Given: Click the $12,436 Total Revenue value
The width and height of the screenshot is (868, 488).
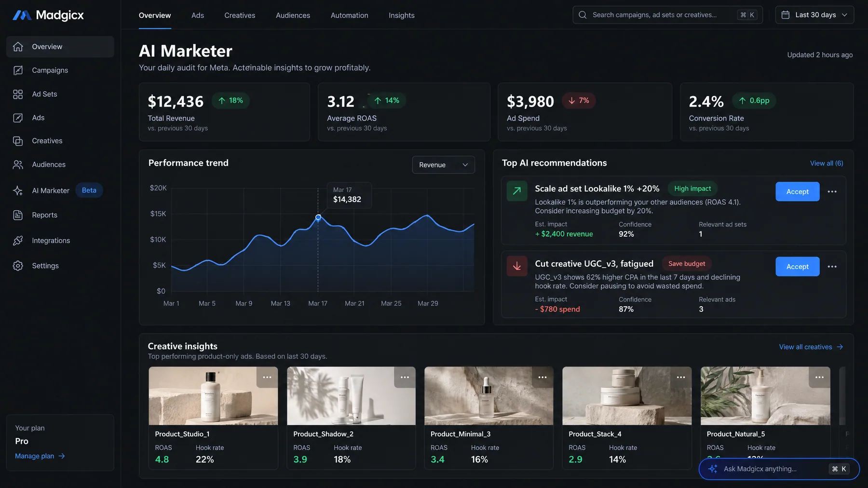Looking at the screenshot, I should point(176,102).
